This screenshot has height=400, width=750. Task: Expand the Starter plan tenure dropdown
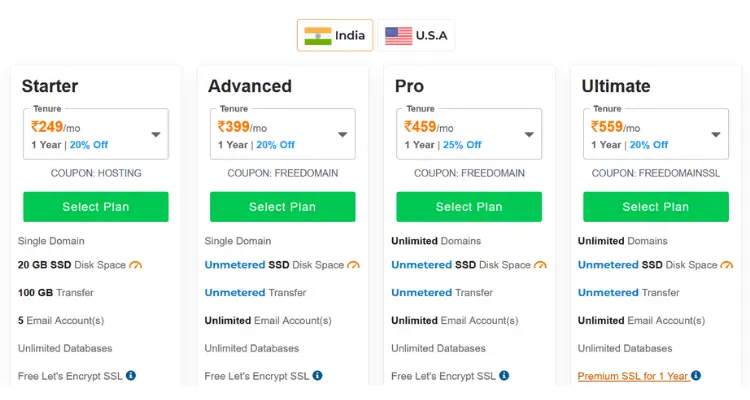pos(96,134)
